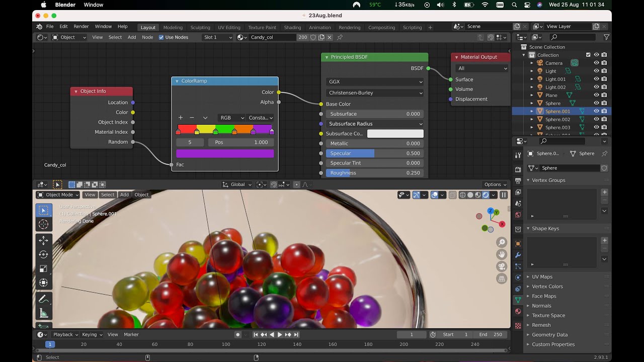Select the Rotate tool in viewport toolbar

point(43,255)
